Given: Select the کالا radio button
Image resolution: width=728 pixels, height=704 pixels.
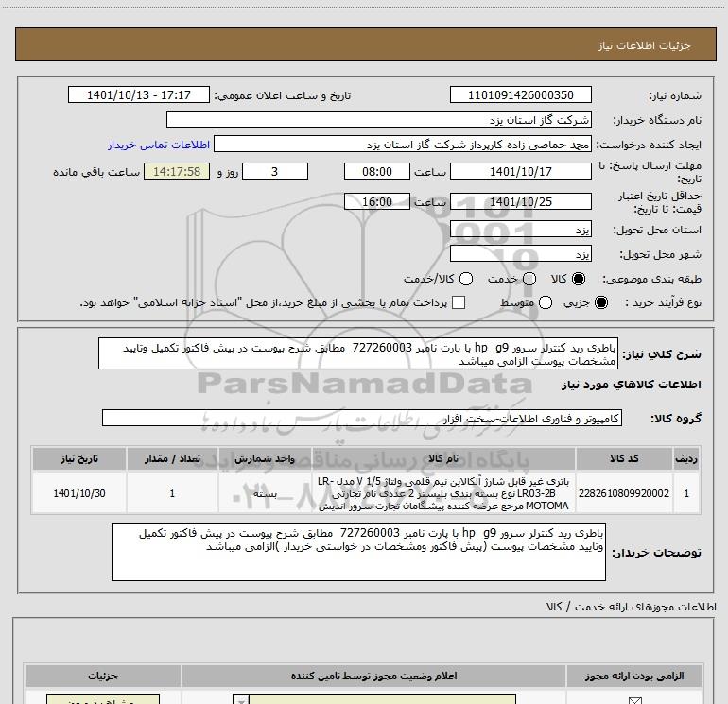Looking at the screenshot, I should (x=579, y=279).
